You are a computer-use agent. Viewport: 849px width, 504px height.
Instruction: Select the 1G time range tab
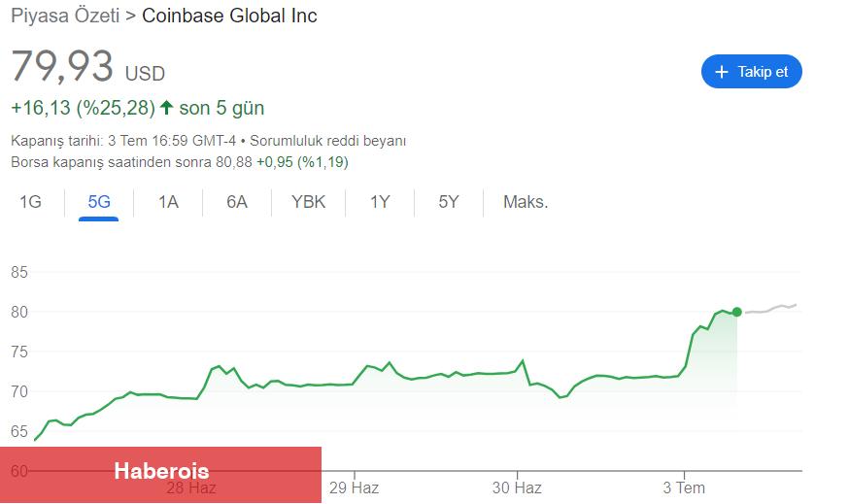(31, 202)
